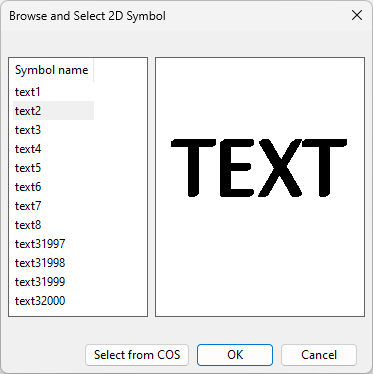The width and height of the screenshot is (373, 374).
Task: Choose text3 from the list
Action: point(53,130)
